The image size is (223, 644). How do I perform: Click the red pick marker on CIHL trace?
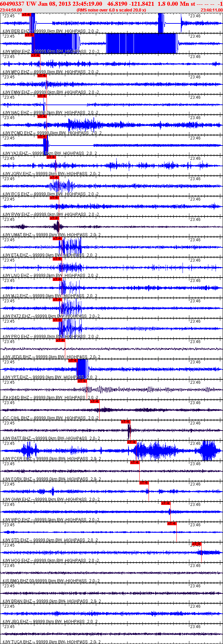95,401
